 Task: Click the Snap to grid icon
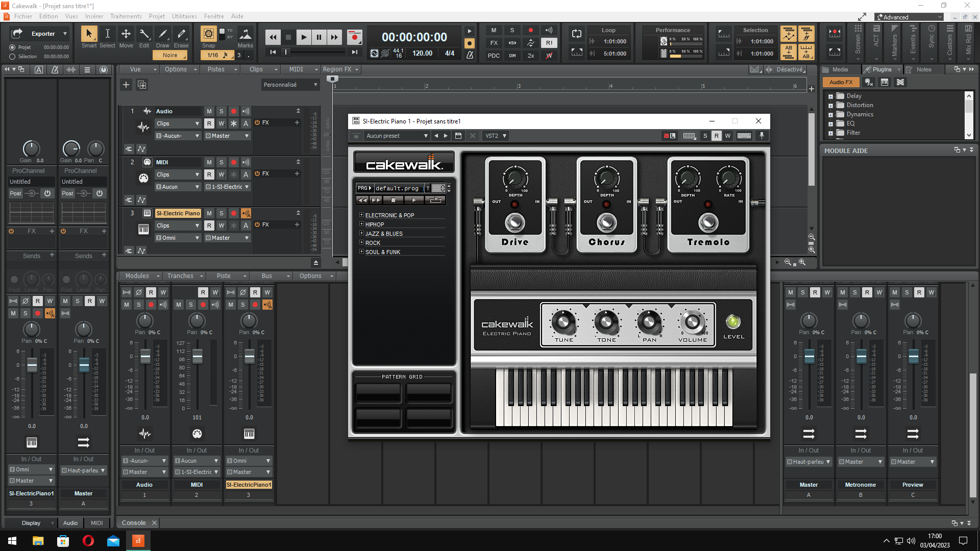coord(208,34)
